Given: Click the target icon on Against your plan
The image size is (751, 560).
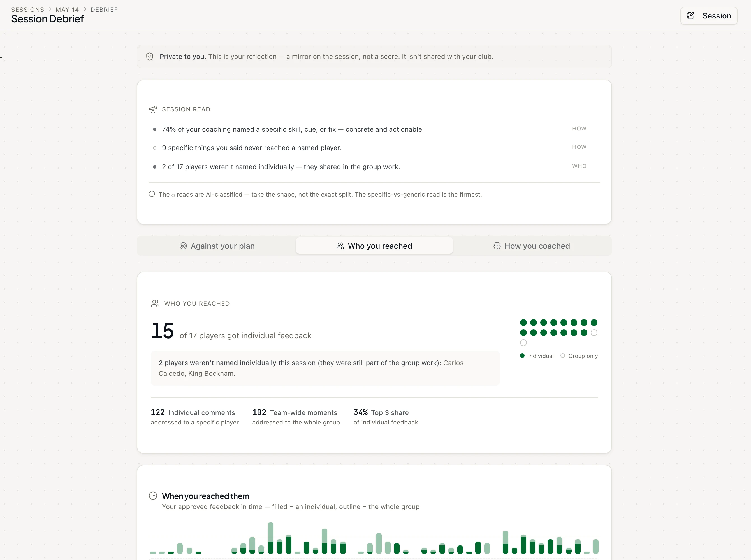Looking at the screenshot, I should [x=183, y=246].
